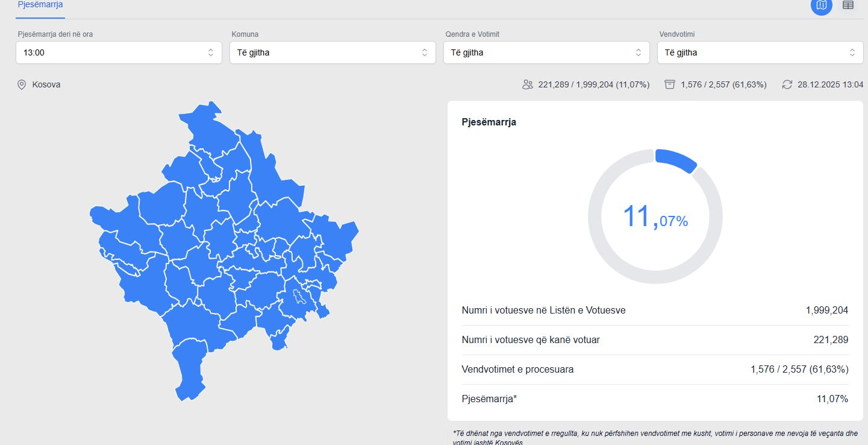Switch to the map view icon
This screenshot has height=445, width=868.
tap(821, 5)
